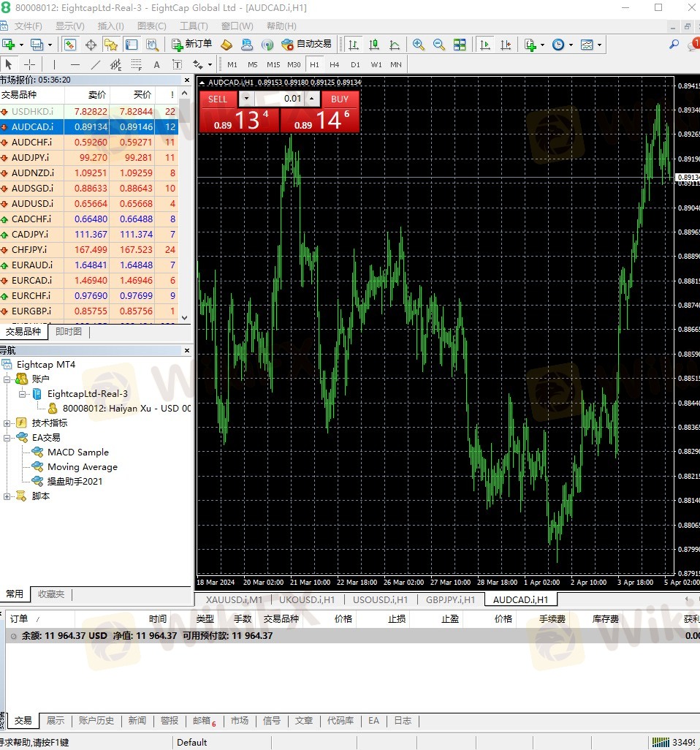Select the crosshair cursor tool
700x750 pixels.
[x=30, y=64]
